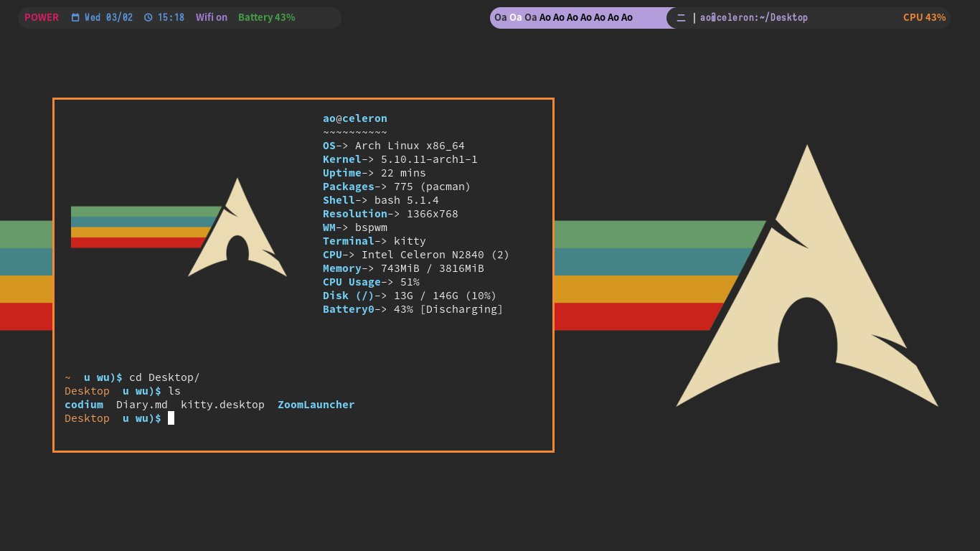The height and width of the screenshot is (551, 980).
Task: Click the layout icon left of the window title
Action: pos(681,17)
